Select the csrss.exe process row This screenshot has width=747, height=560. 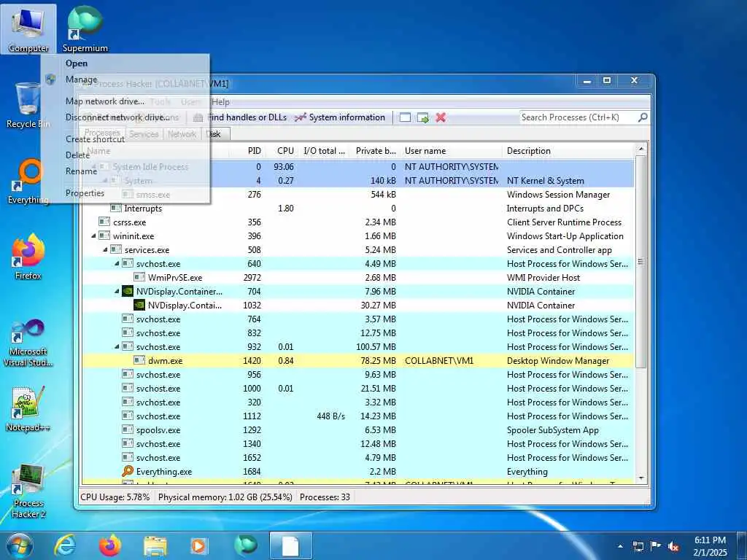[x=358, y=222]
